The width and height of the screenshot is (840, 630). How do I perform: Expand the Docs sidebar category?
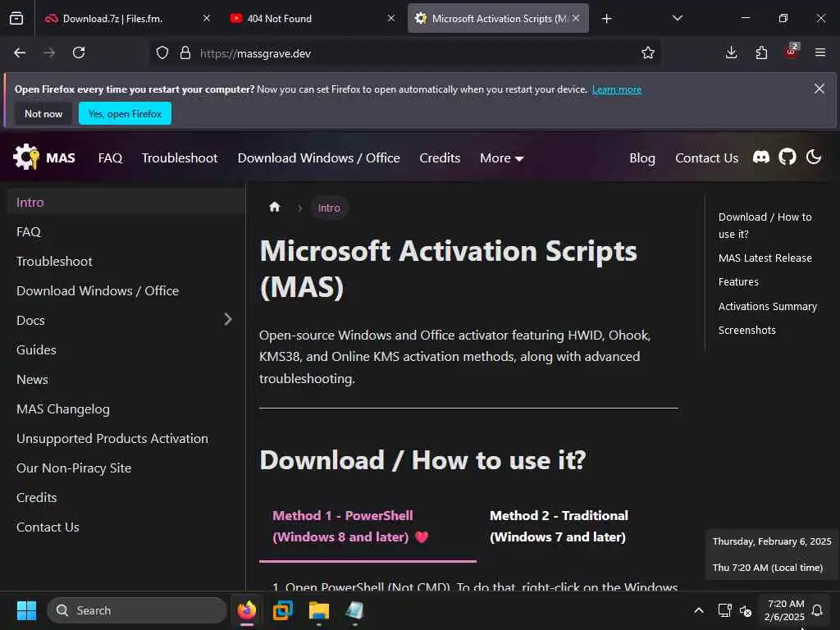click(x=228, y=320)
